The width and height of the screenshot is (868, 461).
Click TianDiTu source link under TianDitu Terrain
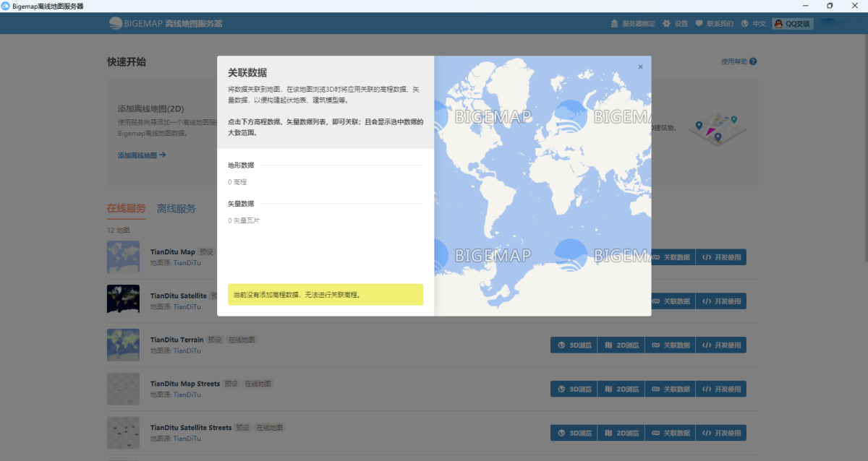pos(187,351)
